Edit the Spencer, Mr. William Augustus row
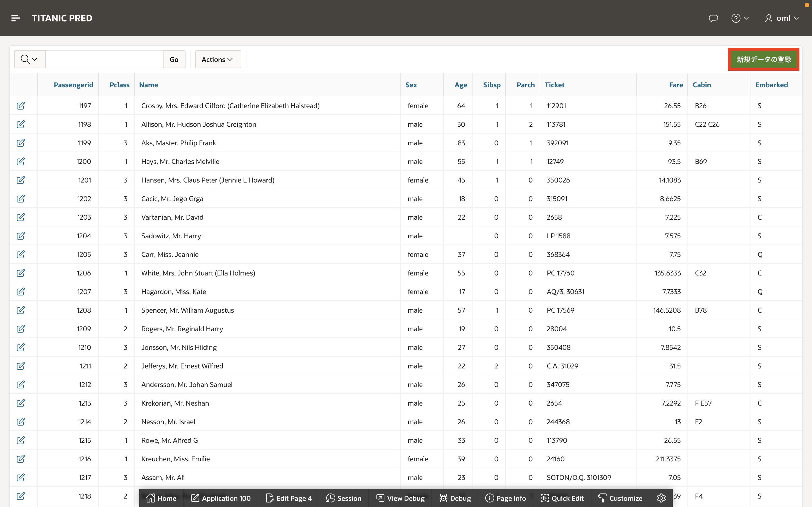The image size is (812, 507). click(x=21, y=310)
